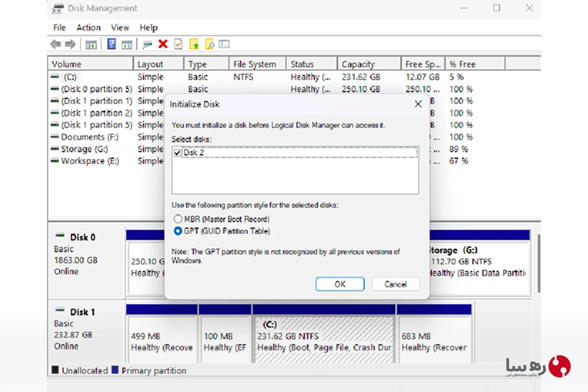Click the red X Delete icon
Image resolution: width=588 pixels, height=392 pixels.
click(x=163, y=44)
